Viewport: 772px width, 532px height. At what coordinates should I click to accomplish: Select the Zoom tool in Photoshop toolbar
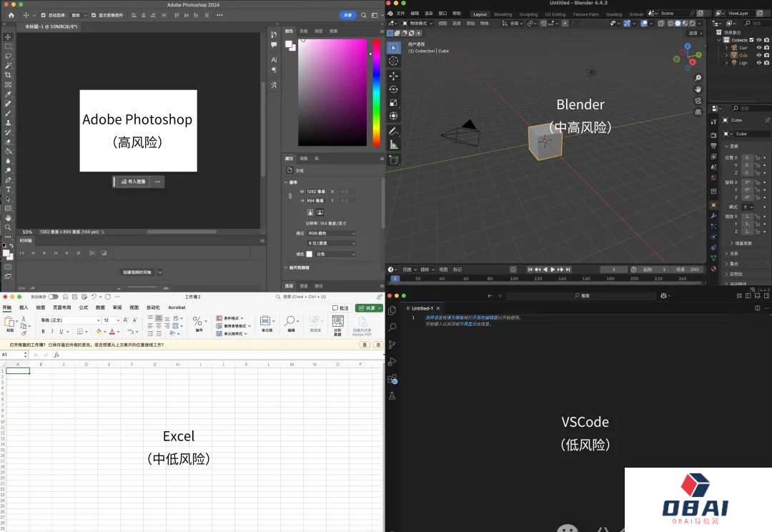coord(8,227)
